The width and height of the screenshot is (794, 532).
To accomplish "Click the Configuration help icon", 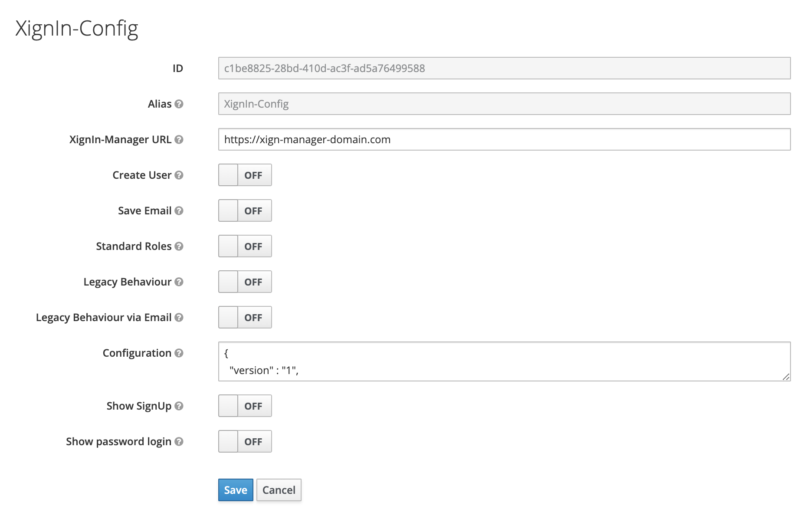I will tap(179, 353).
